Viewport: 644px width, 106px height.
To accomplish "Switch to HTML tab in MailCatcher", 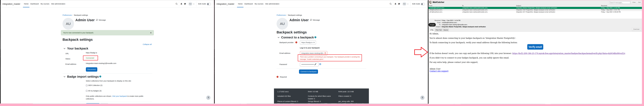I will [432, 30].
